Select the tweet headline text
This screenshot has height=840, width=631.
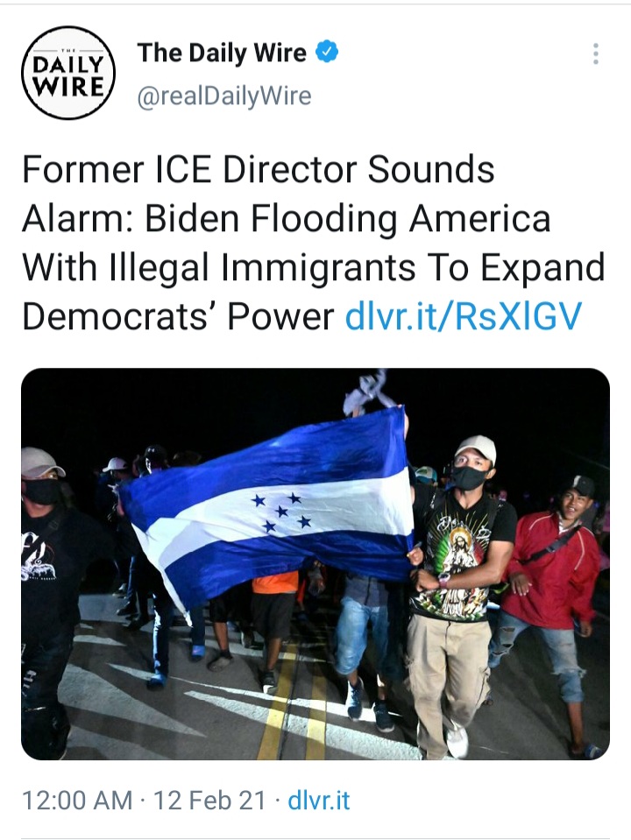tap(314, 243)
